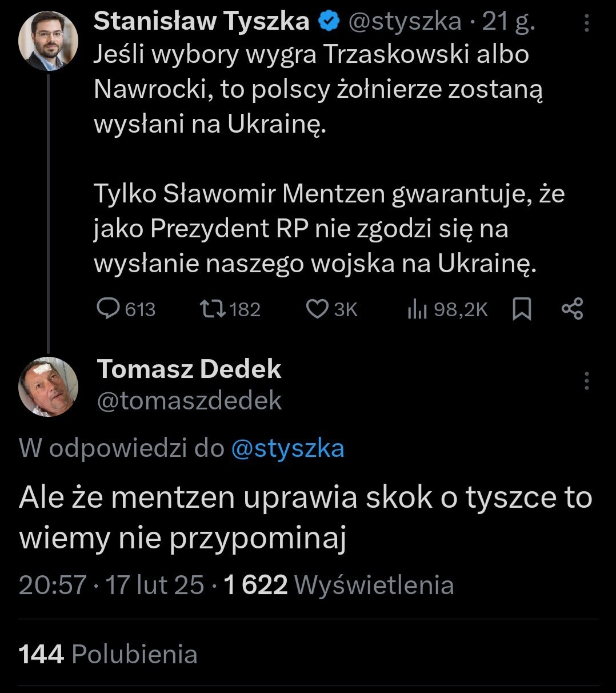Click the Stanisław Tyszka display name
The width and height of the screenshot is (616, 693).
pos(201,22)
